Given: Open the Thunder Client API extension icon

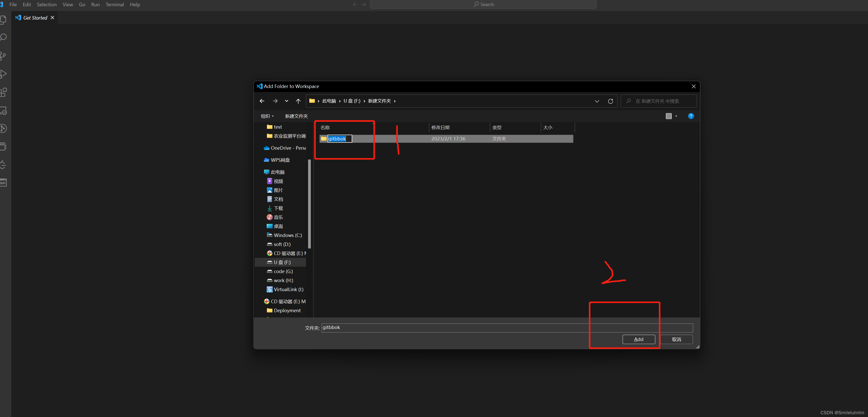Looking at the screenshot, I should (x=4, y=183).
